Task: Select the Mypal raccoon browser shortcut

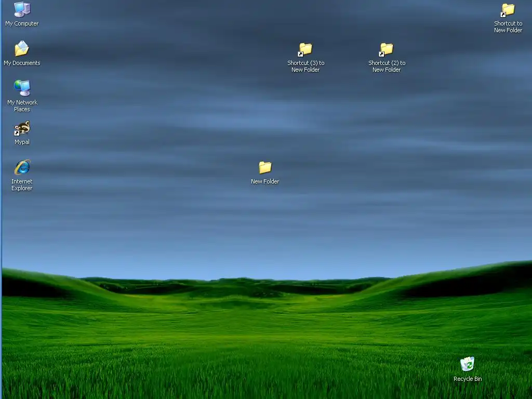Action: (22, 128)
